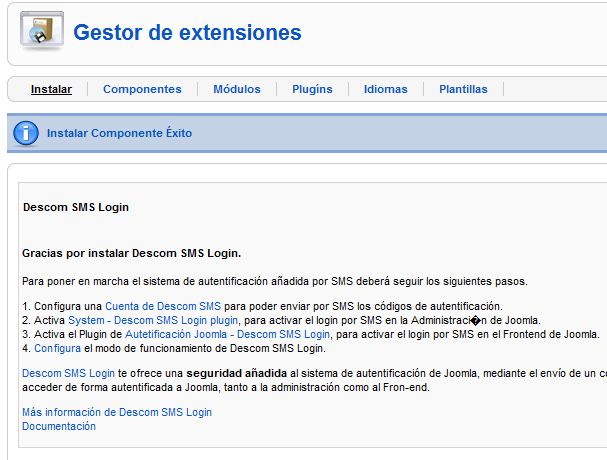The image size is (607, 460).
Task: Click the Descom SMS Login heading
Action: [76, 207]
